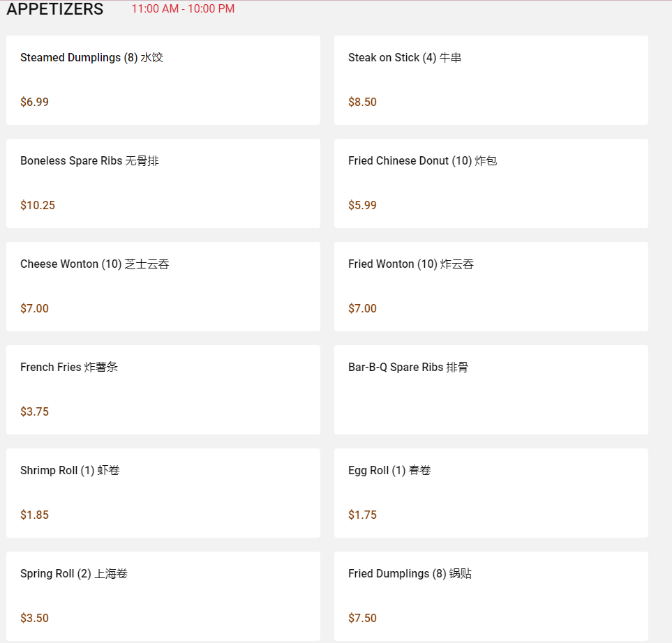Click the $3.75 French Fries price
Image resolution: width=672 pixels, height=643 pixels.
click(34, 412)
